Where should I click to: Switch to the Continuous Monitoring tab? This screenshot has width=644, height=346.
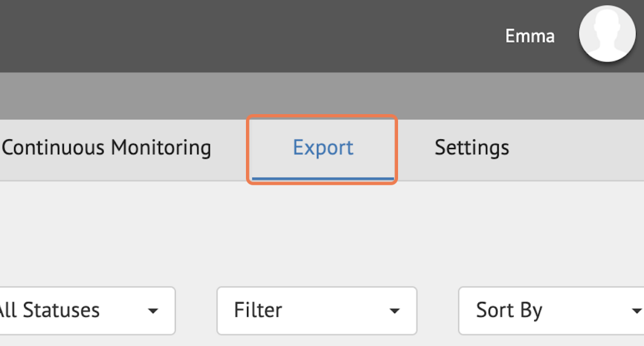tap(107, 148)
